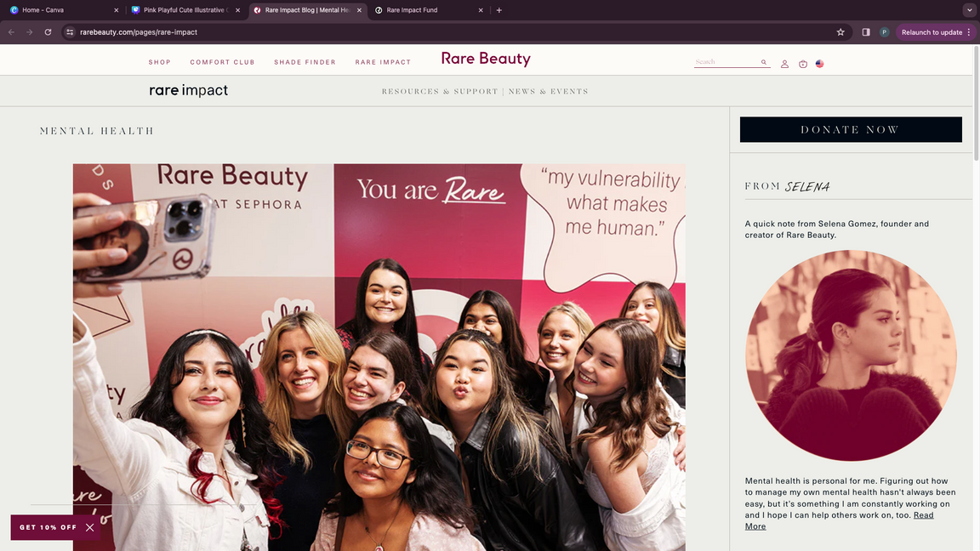The image size is (980, 551).
Task: Click the US flag country selector
Action: pos(819,64)
